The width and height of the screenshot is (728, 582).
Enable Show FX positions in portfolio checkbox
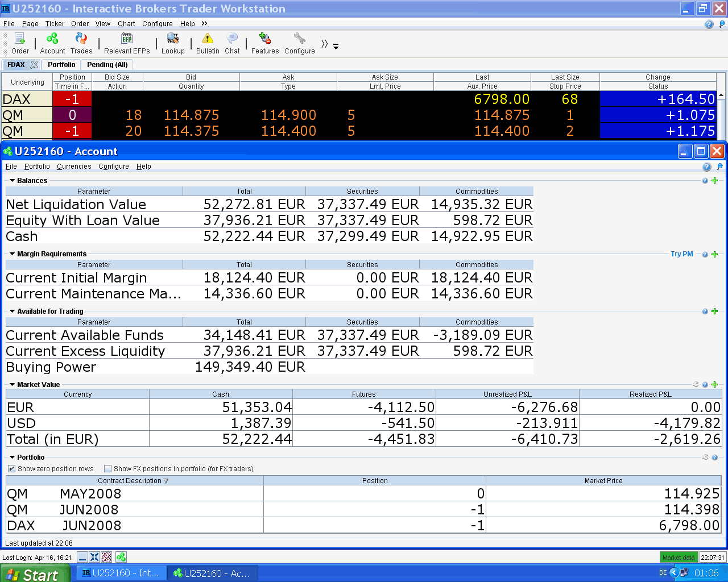(107, 469)
